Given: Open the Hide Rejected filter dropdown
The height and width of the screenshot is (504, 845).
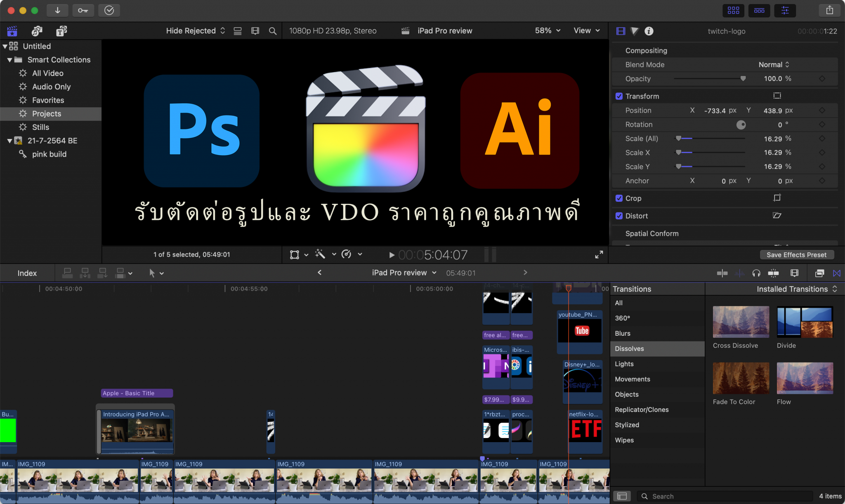Looking at the screenshot, I should (195, 31).
